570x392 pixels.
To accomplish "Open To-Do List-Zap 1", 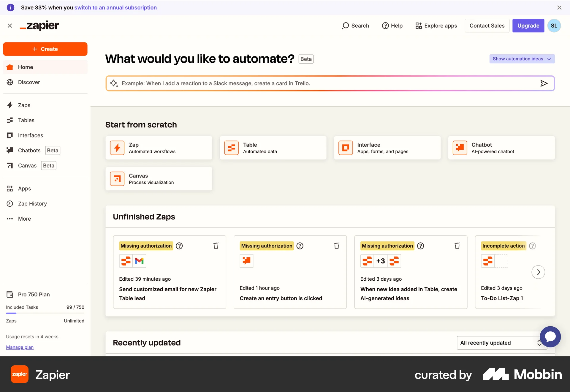I will [x=502, y=298].
